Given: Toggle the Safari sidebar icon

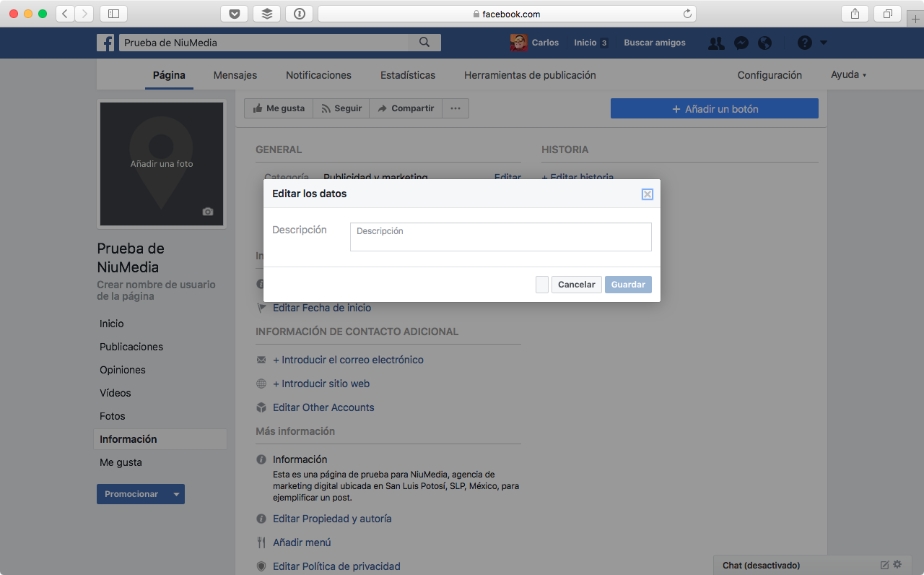Looking at the screenshot, I should point(113,14).
